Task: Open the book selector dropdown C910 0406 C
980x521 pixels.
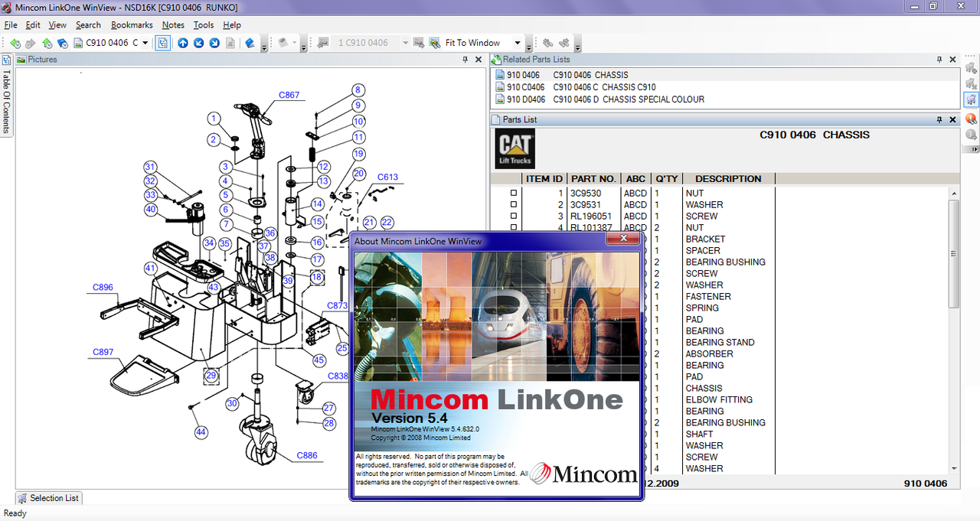Action: pos(145,43)
